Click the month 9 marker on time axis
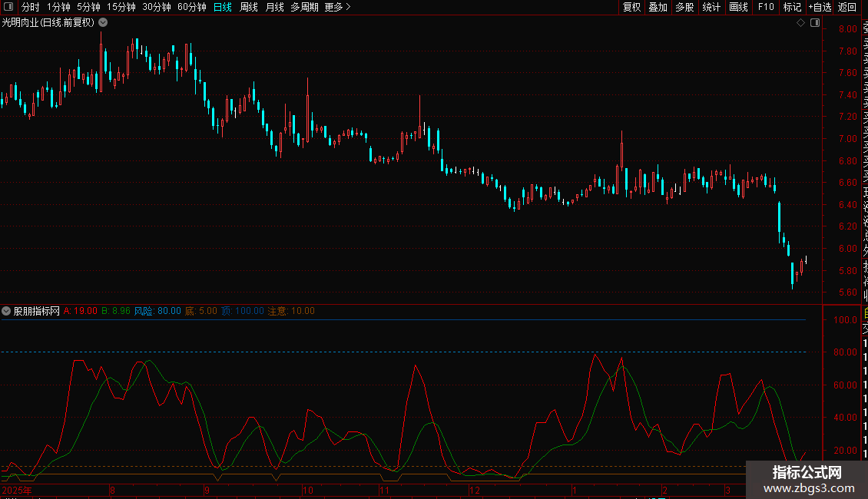 click(x=207, y=490)
